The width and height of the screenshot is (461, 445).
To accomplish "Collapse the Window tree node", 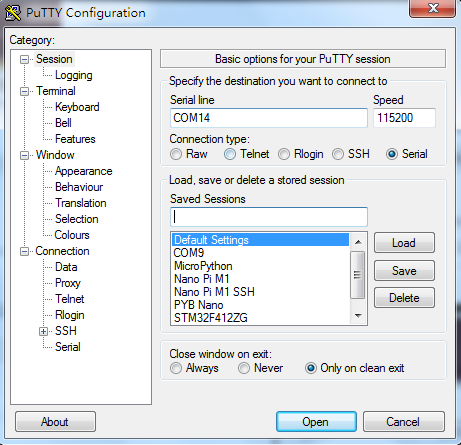I will coord(24,155).
